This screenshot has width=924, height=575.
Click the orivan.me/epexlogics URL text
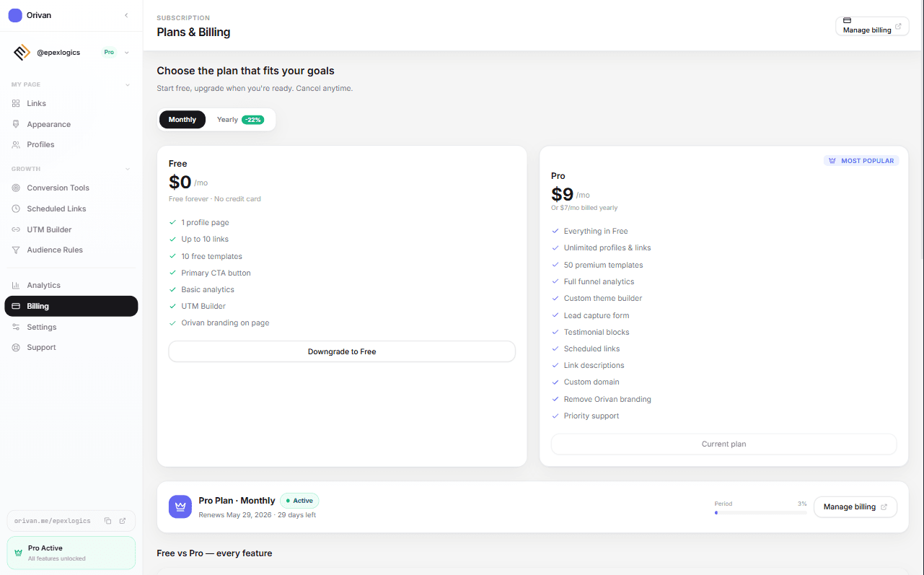point(53,521)
